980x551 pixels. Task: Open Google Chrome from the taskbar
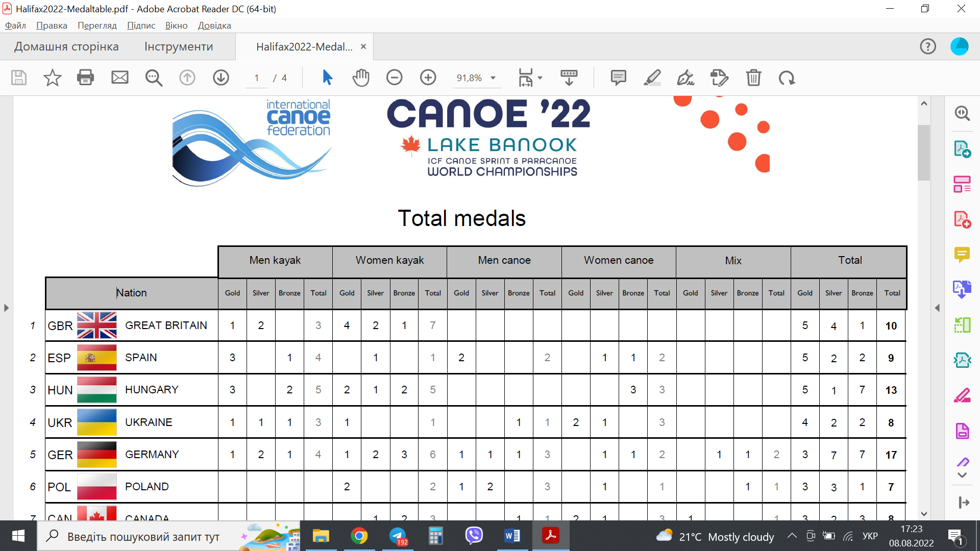click(x=359, y=536)
